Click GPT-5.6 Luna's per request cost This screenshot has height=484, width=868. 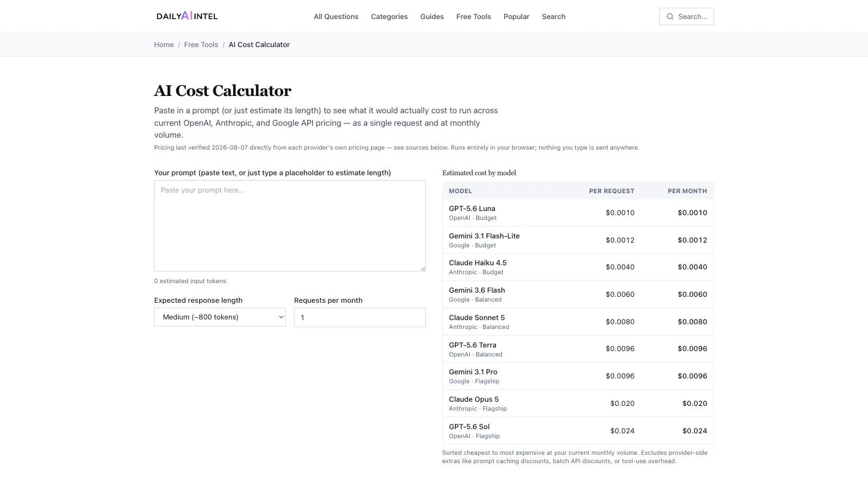620,213
